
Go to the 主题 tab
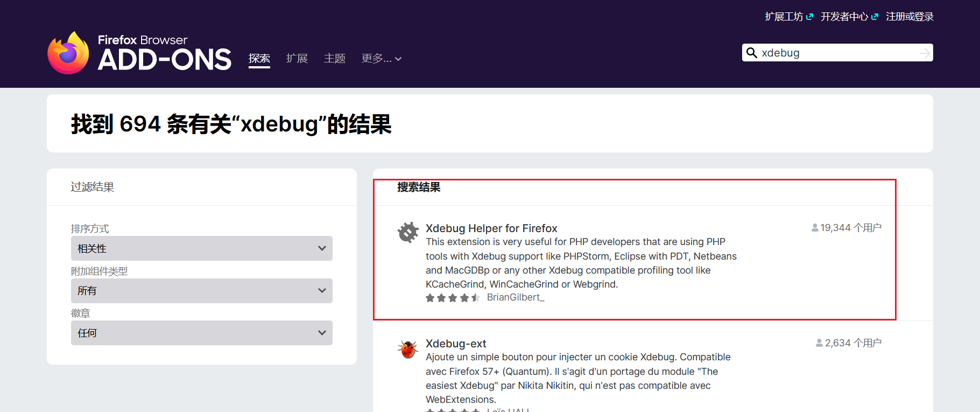(x=335, y=58)
